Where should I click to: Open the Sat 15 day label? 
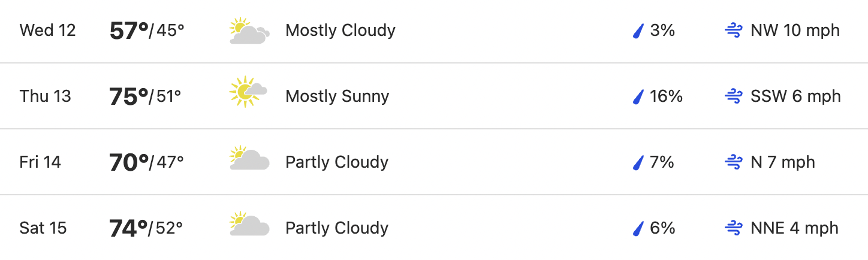(43, 228)
